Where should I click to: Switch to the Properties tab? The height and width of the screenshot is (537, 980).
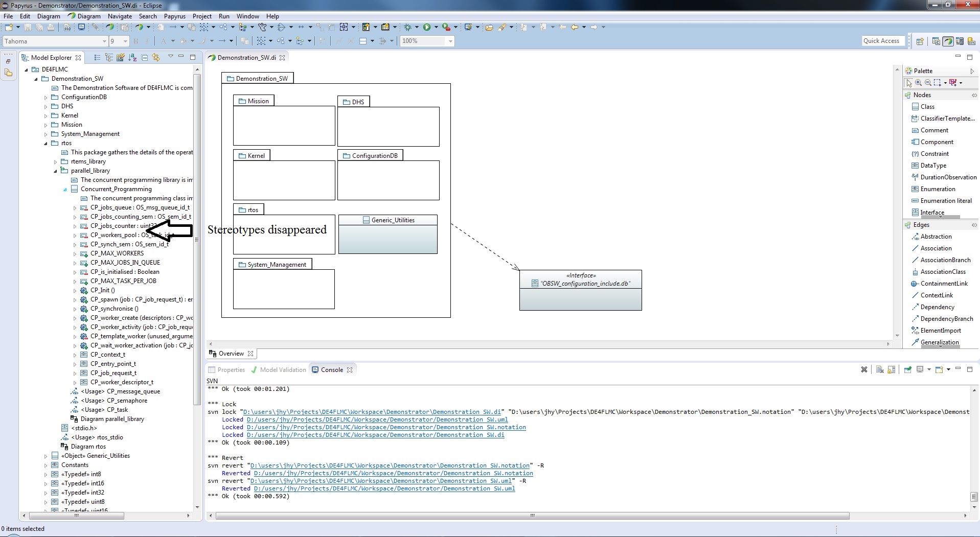(226, 370)
